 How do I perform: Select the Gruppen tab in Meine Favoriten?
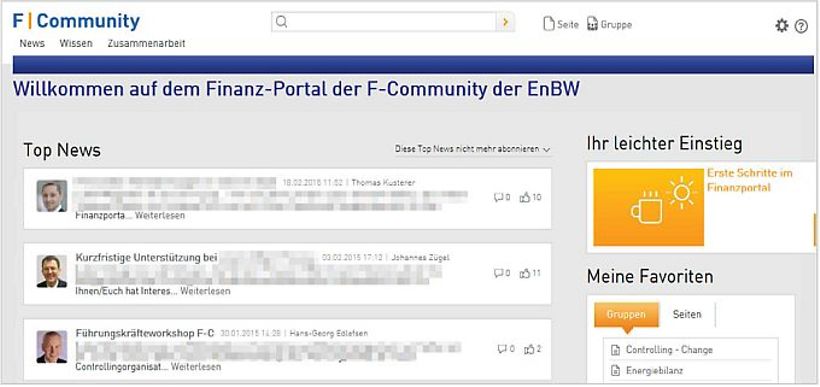point(626,314)
